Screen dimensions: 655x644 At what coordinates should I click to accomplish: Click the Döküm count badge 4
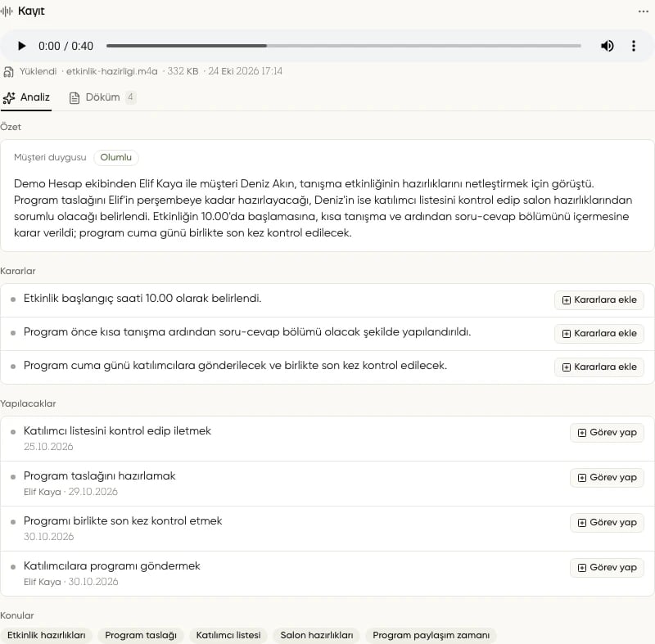point(131,97)
